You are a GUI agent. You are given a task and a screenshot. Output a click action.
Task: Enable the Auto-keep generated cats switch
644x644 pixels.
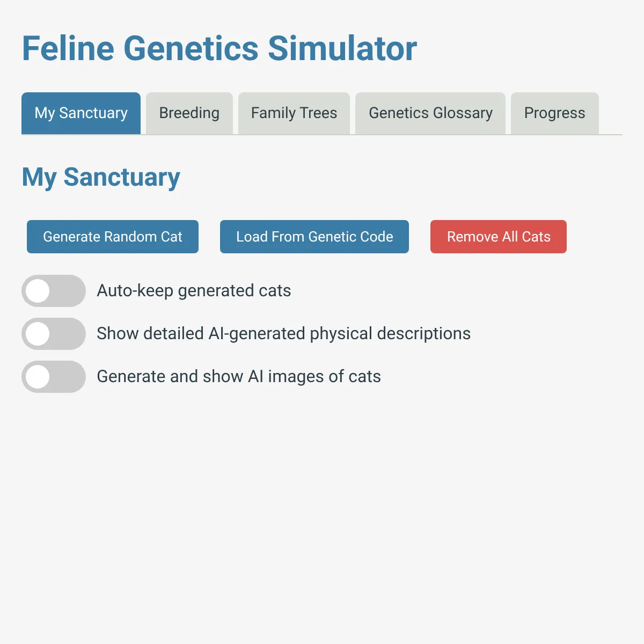coord(54,291)
